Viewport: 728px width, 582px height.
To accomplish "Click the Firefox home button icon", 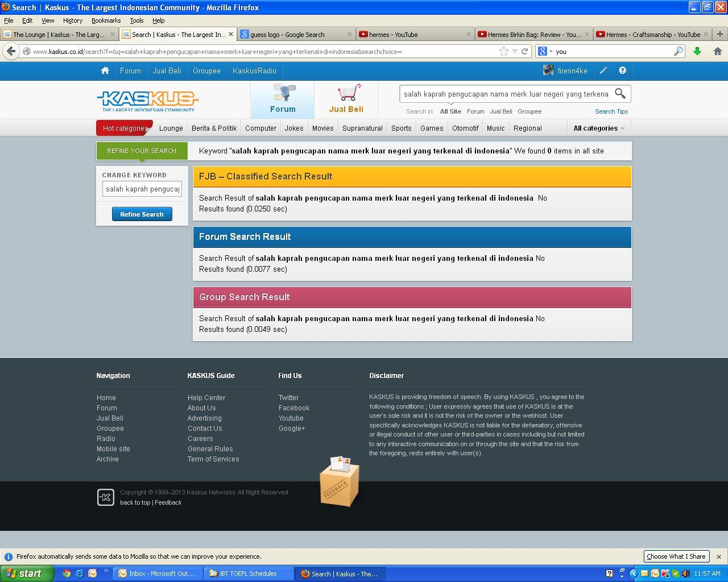I will coord(717,51).
